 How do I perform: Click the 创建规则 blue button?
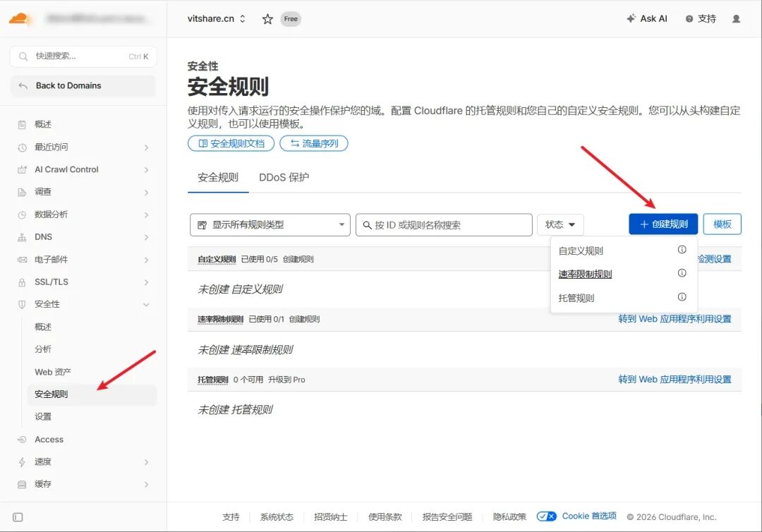click(x=663, y=224)
